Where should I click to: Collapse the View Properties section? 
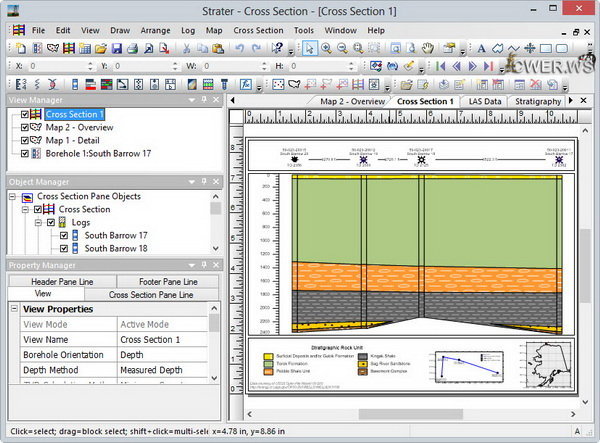[x=14, y=309]
